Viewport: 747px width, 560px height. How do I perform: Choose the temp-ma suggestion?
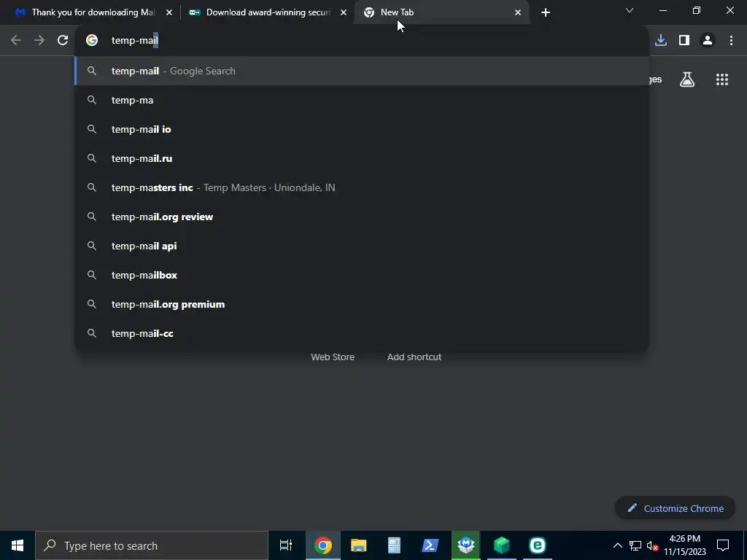pyautogui.click(x=362, y=100)
